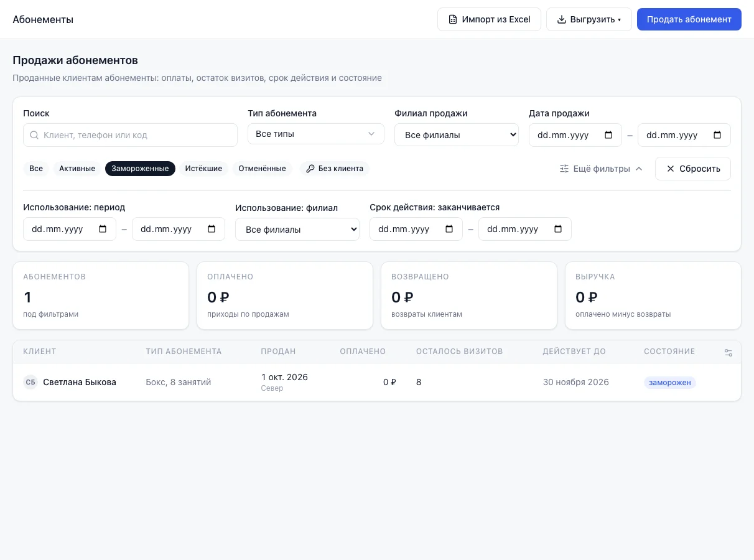Screen dimensions: 754x560
Task: Click the usage period start date field
Action: point(70,229)
